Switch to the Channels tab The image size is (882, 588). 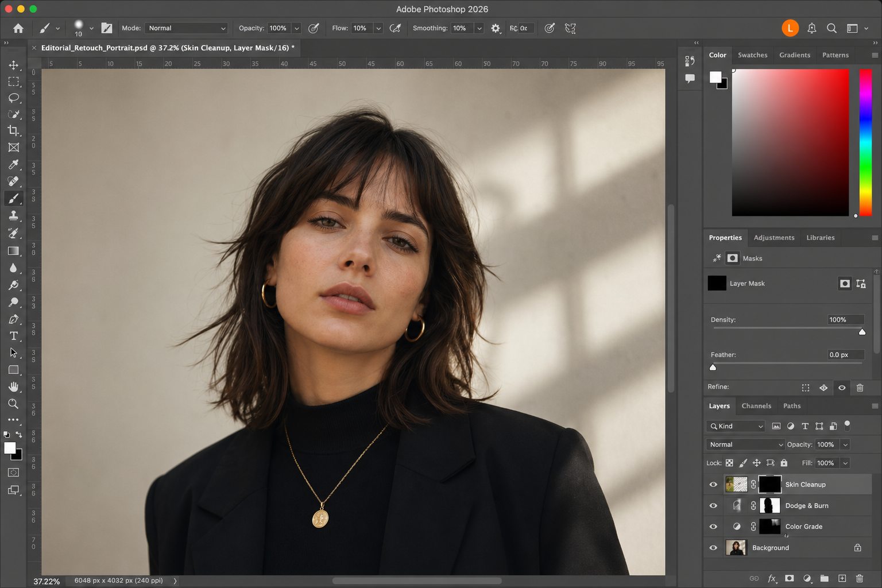(756, 406)
